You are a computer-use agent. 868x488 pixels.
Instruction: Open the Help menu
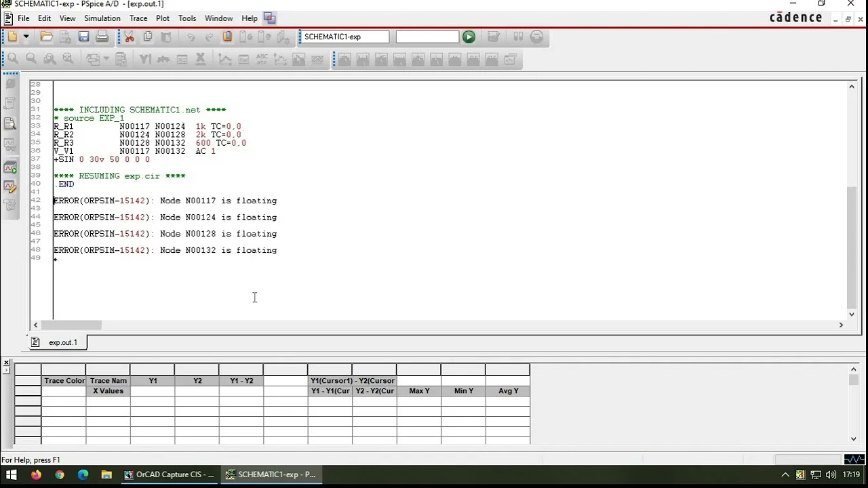click(250, 18)
